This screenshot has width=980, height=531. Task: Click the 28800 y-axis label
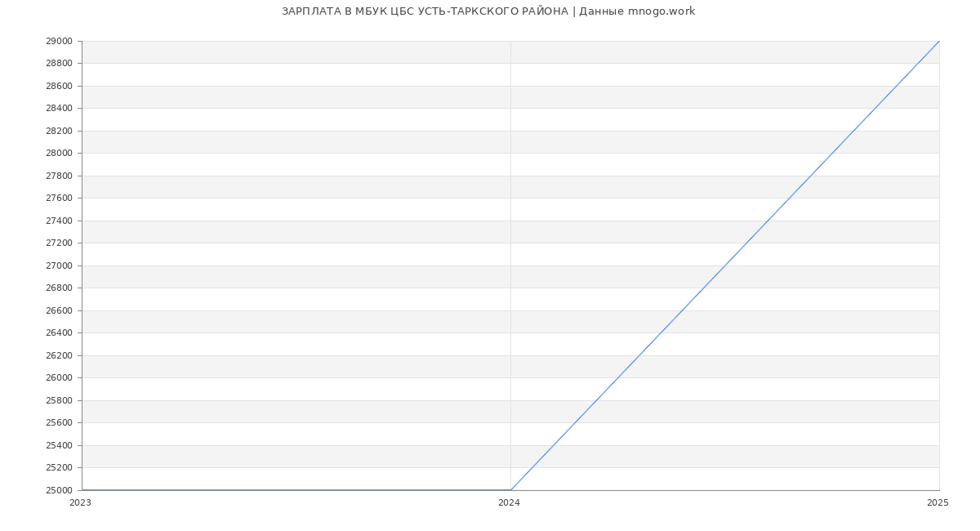pyautogui.click(x=60, y=64)
